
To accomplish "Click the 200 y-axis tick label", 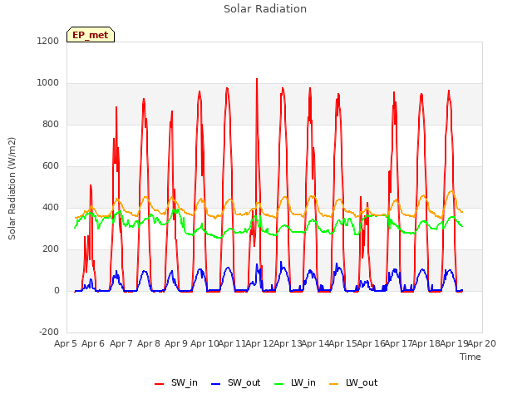I will tap(51, 249).
